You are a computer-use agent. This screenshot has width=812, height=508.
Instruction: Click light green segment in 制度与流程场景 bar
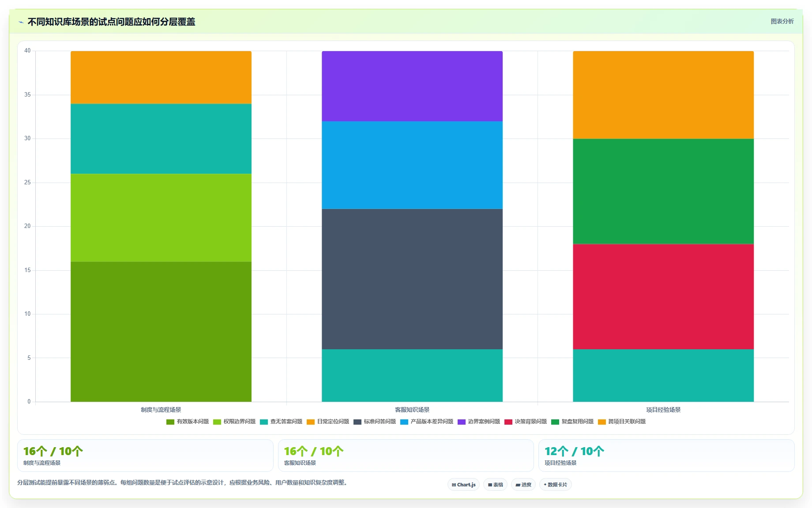point(161,218)
